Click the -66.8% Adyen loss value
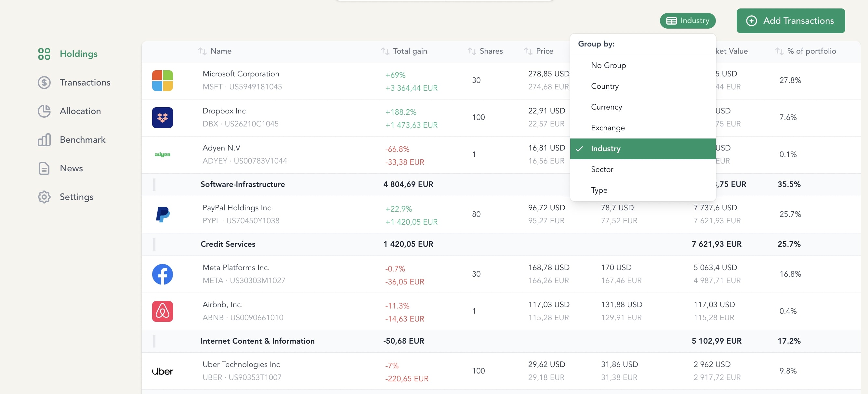Image resolution: width=868 pixels, height=394 pixels. (397, 149)
